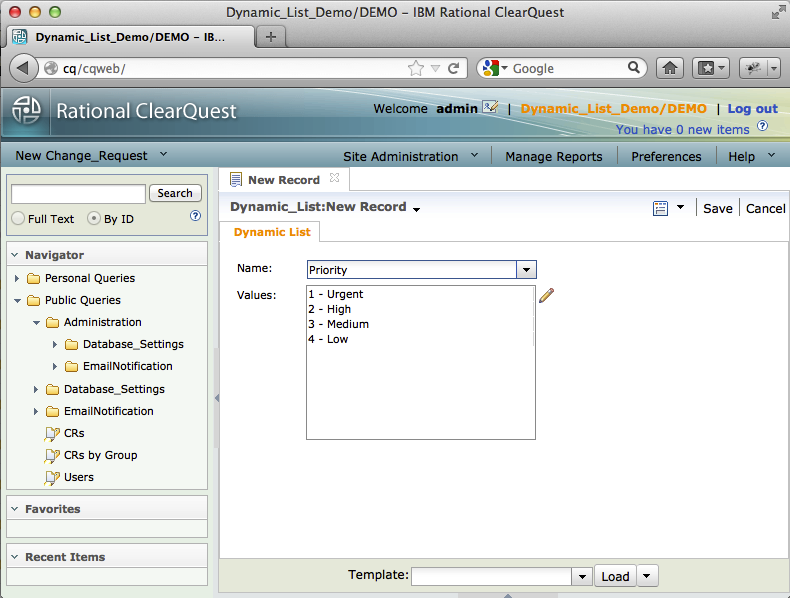Open browser home page icon

pos(670,68)
